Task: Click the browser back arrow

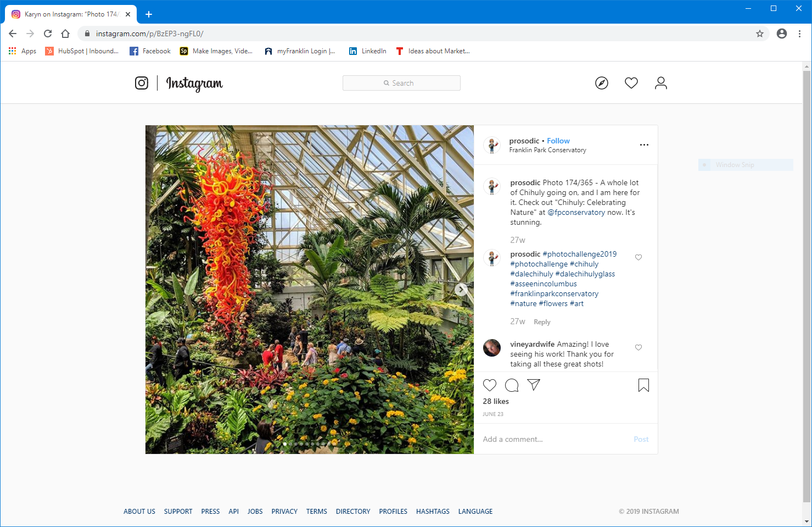Action: 13,34
